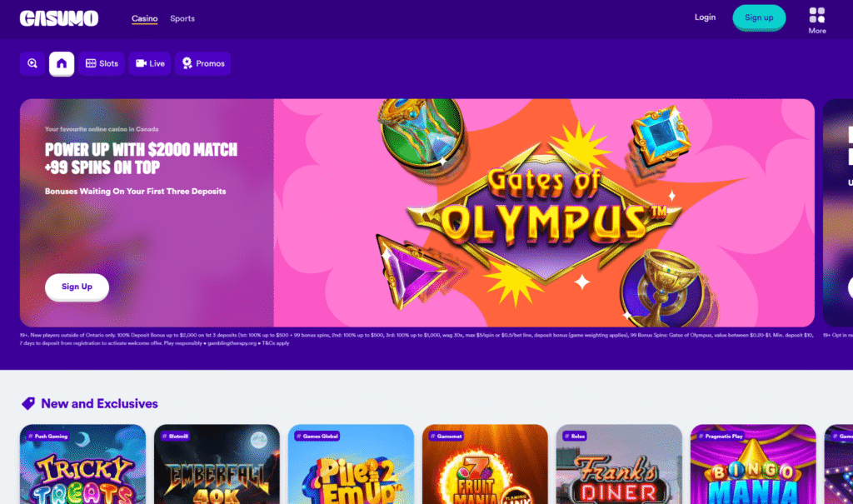
Task: Click the Slots reel icon
Action: [91, 63]
